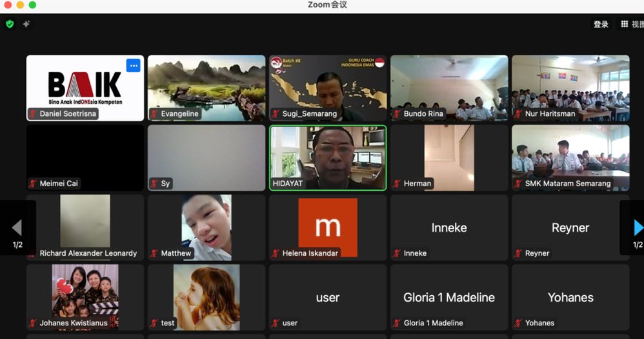644x339 pixels.
Task: Select Herman's video tile
Action: (x=449, y=158)
